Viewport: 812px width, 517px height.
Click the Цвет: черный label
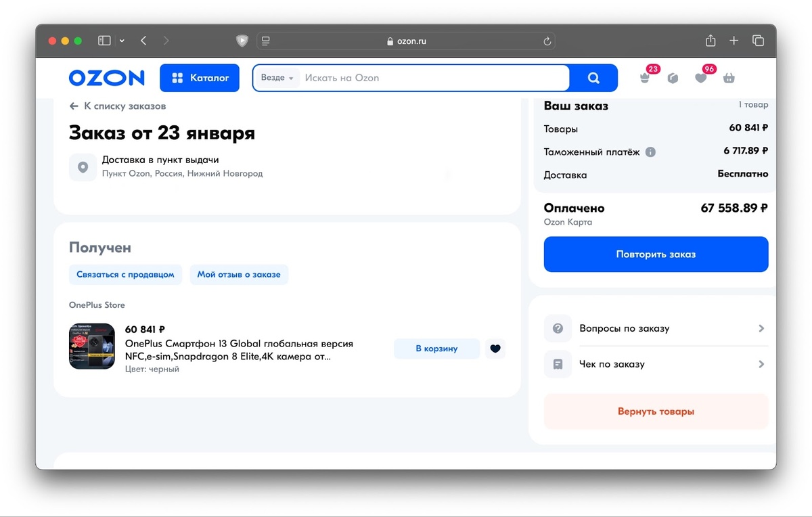pyautogui.click(x=152, y=369)
